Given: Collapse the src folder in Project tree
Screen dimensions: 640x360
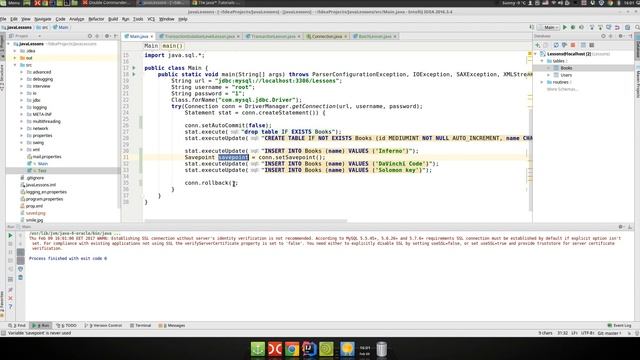Looking at the screenshot, I should (15, 65).
